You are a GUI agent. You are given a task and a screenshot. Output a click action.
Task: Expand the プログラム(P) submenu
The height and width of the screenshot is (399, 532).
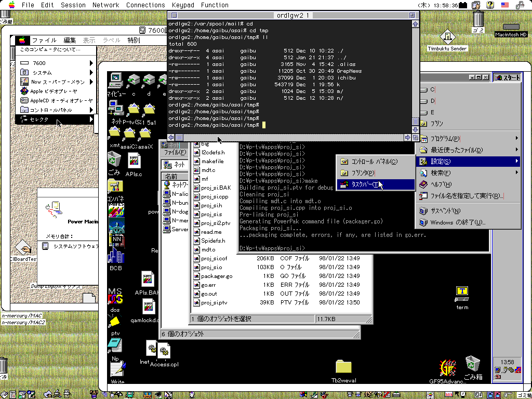445,139
